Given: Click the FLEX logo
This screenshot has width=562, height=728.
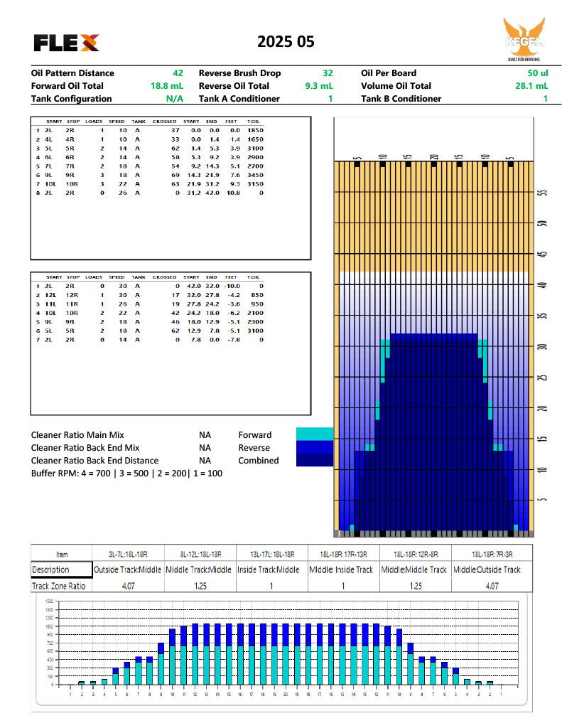Looking at the screenshot, I should tap(66, 43).
